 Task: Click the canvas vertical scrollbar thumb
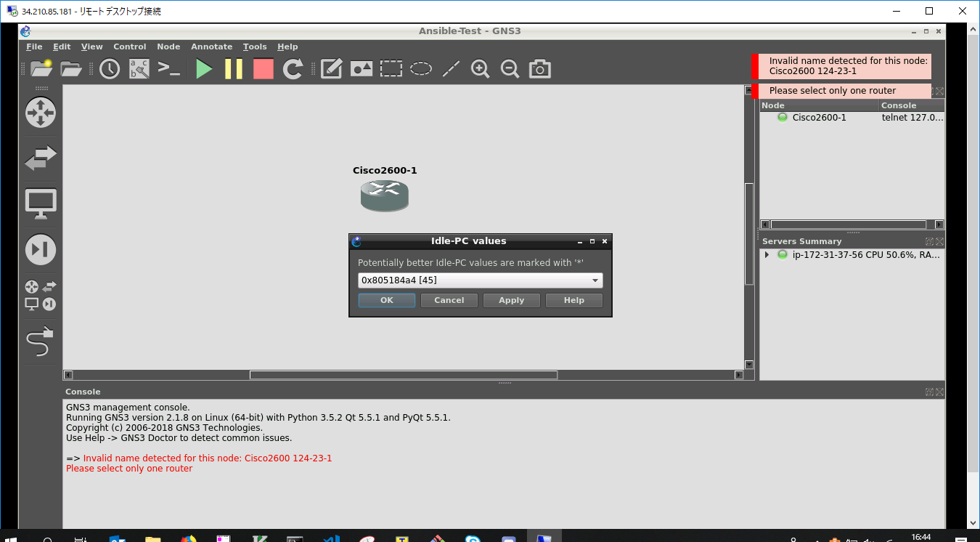pyautogui.click(x=749, y=233)
